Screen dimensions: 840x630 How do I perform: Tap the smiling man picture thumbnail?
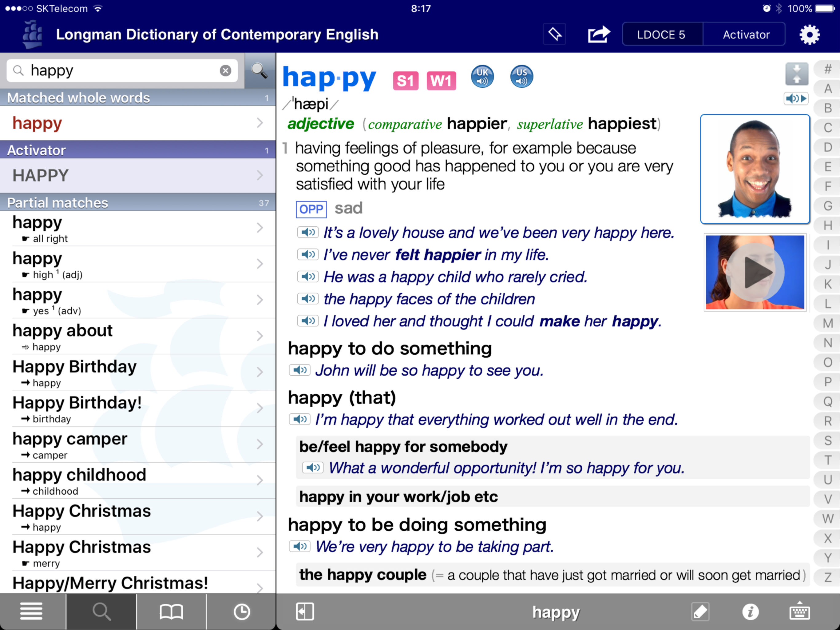(755, 169)
